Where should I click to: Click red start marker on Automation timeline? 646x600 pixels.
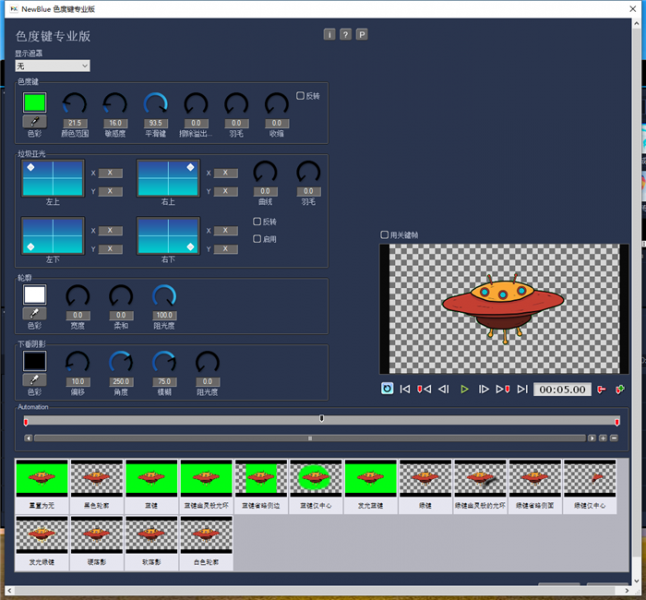26,422
